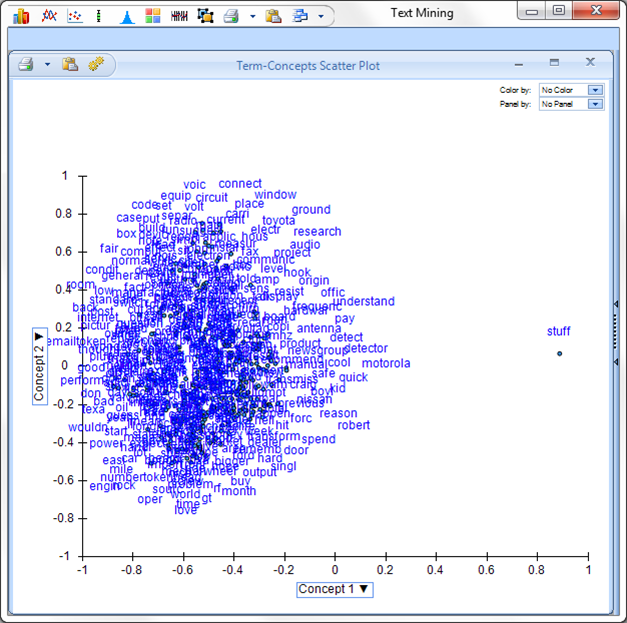Click the 'voic' term label
Viewport: 627px width, 623px height.
tap(194, 185)
